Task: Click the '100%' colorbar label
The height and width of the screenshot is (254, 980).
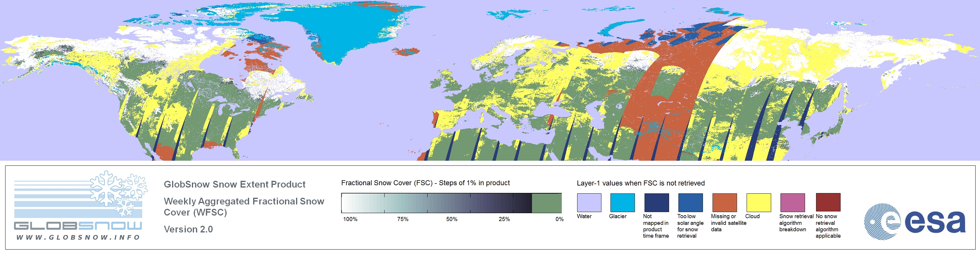Action: (350, 219)
